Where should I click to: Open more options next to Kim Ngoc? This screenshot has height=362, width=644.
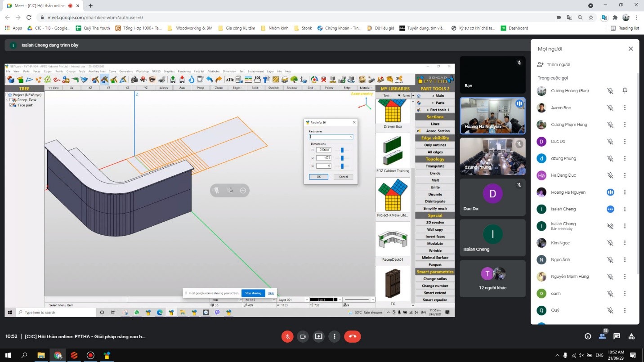click(625, 243)
